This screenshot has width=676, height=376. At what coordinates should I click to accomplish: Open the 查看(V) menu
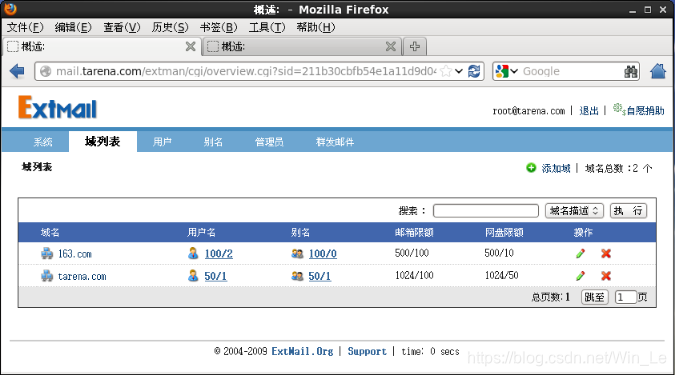click(x=122, y=28)
